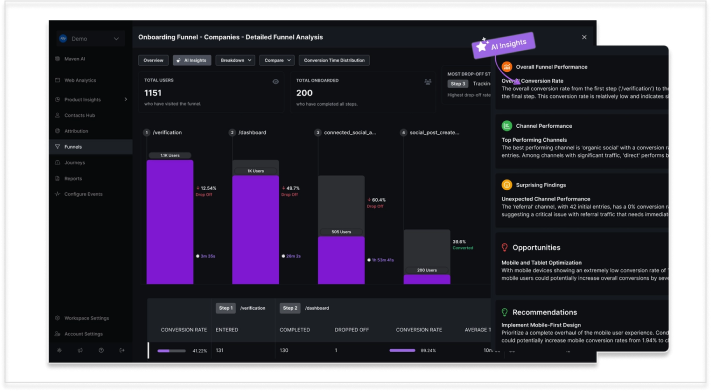This screenshot has width=711, height=391.
Task: Click the /dashboard funnel step label
Action: point(252,132)
